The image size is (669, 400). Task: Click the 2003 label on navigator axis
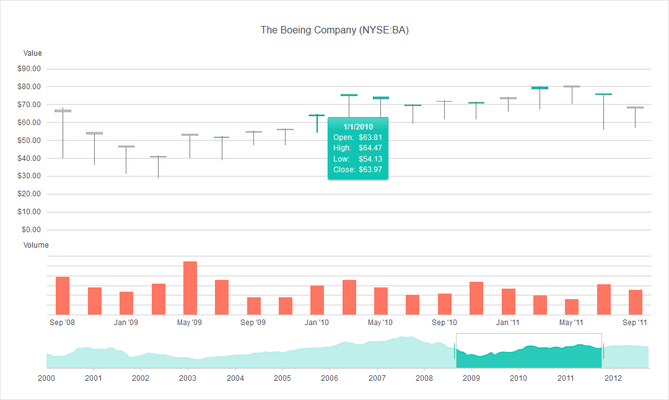click(187, 378)
